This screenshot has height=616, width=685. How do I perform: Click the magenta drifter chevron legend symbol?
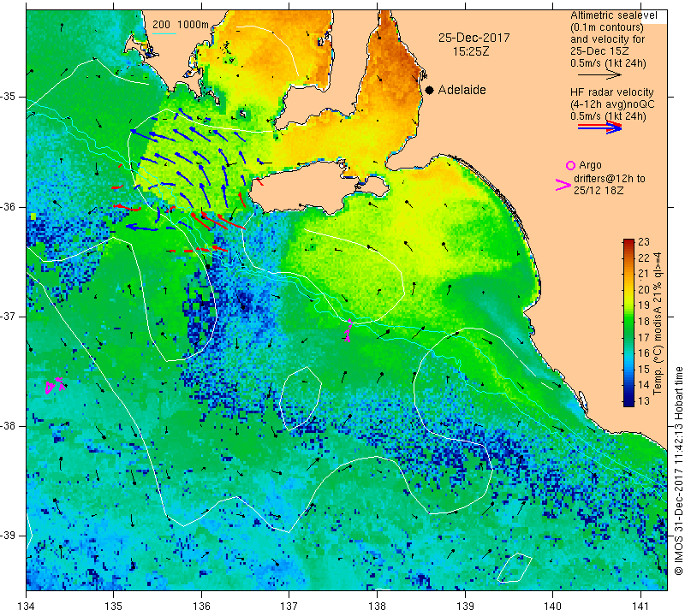point(563,185)
